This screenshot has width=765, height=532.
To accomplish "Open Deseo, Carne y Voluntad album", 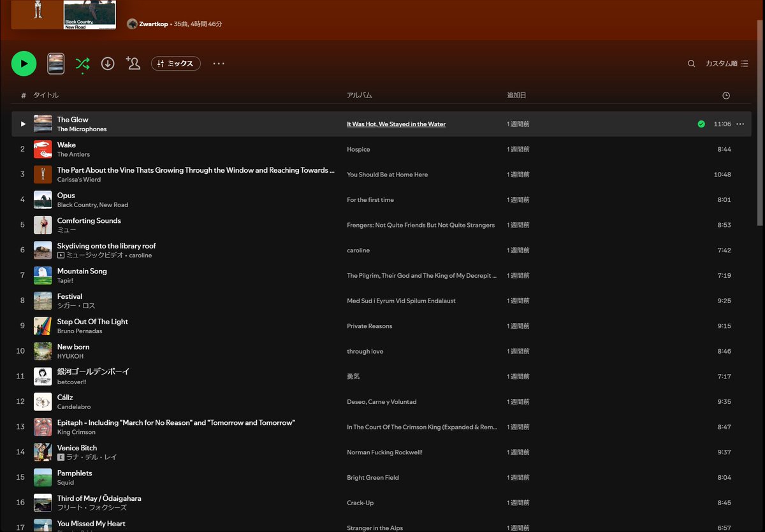I will click(x=381, y=402).
